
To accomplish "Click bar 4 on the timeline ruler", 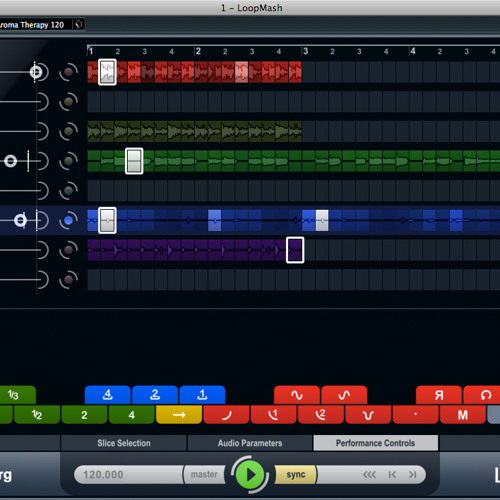I will (413, 51).
